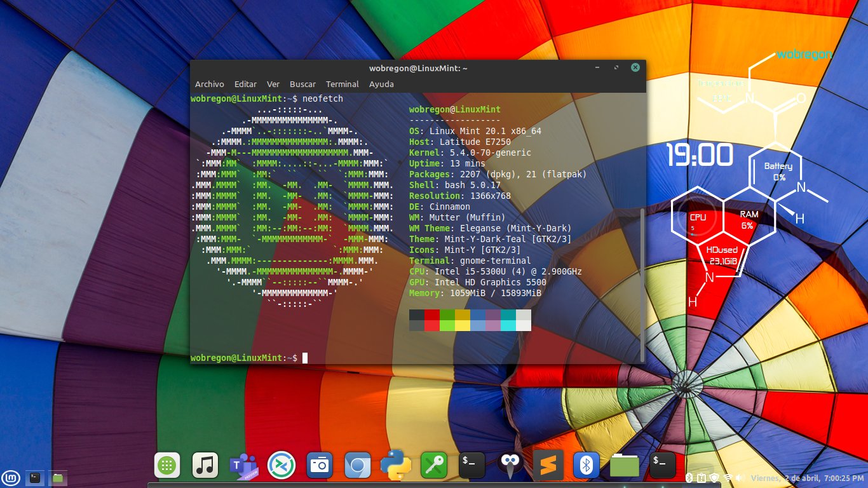This screenshot has height=488, width=868.
Task: Click the owl icon in the dock
Action: click(x=510, y=466)
